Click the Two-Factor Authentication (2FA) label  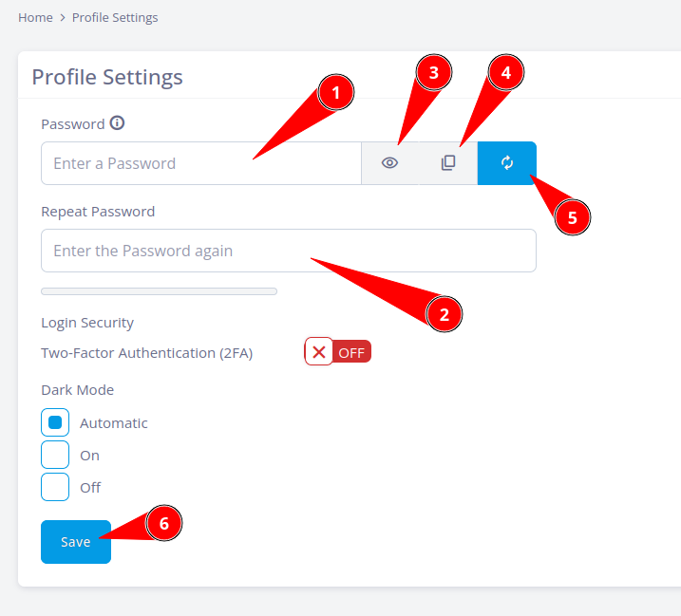[x=146, y=353]
